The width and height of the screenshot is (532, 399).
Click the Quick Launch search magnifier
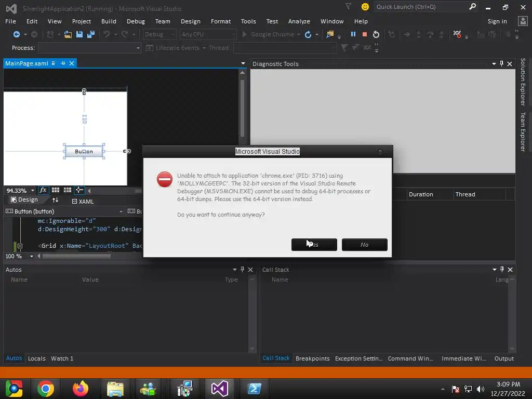coord(472,6)
